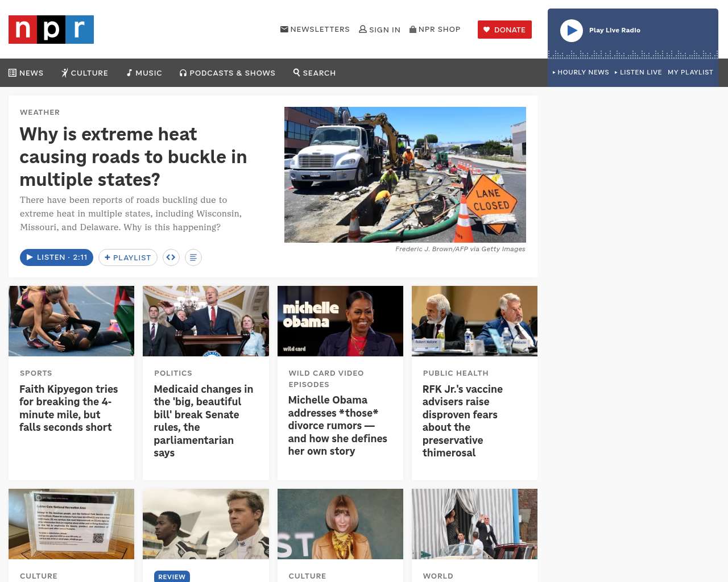Click the Review badge
The width and height of the screenshot is (728, 582).
tap(172, 576)
